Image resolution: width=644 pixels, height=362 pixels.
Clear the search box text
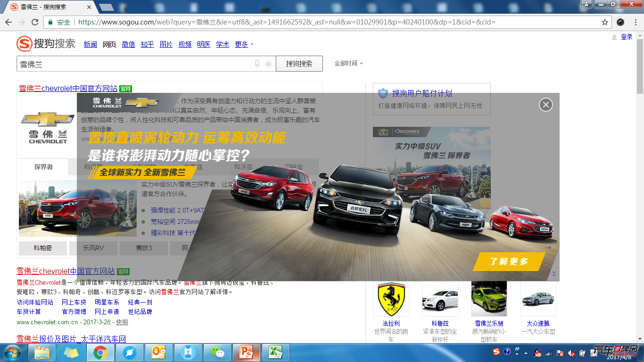pos(268,64)
